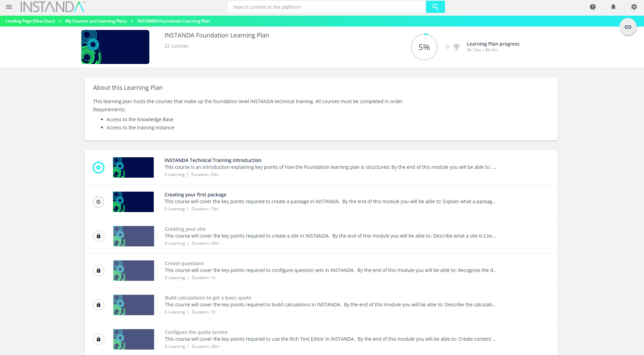Click lock icon for Create questions
Screen dimensions: 644x355
click(x=99, y=271)
